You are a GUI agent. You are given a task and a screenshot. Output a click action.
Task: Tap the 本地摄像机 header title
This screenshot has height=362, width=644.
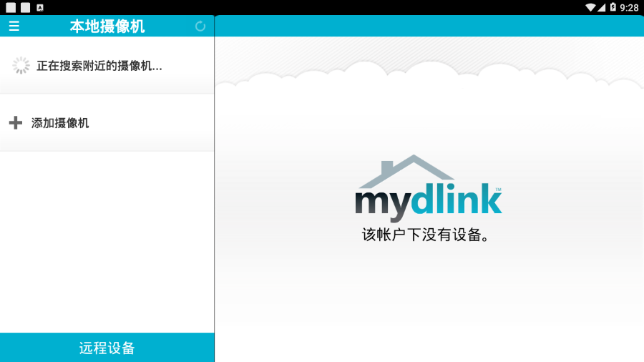tap(107, 26)
